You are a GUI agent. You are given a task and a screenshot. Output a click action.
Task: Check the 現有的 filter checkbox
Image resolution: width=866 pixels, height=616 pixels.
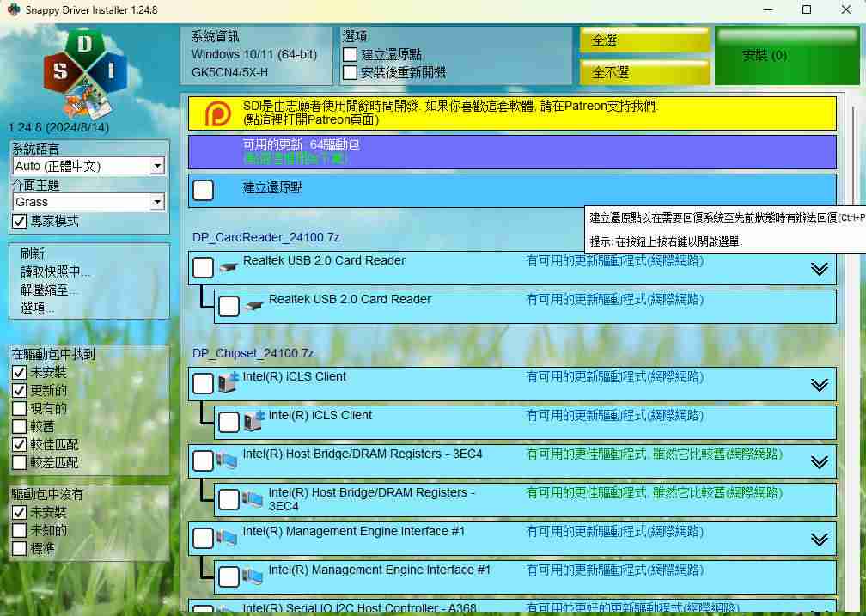(20, 409)
